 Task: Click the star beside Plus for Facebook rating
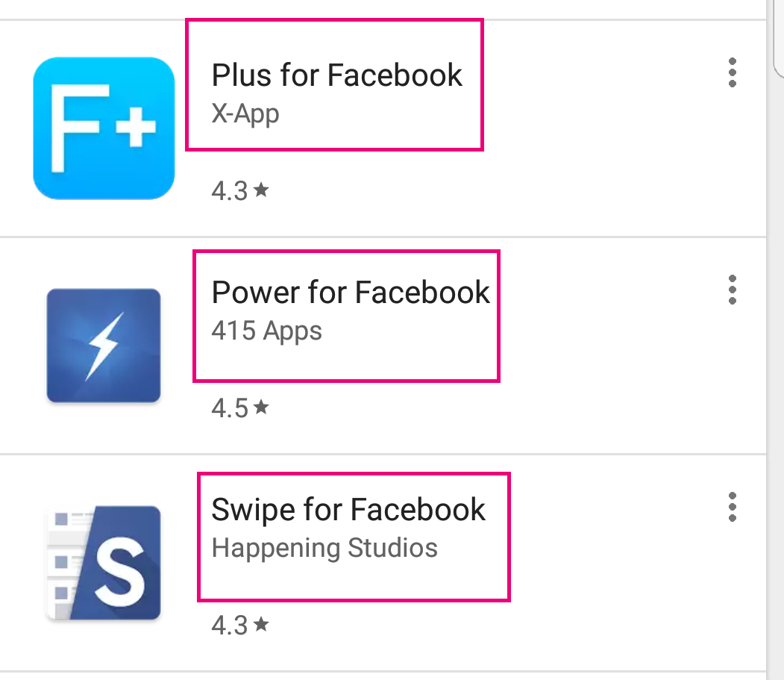261,190
